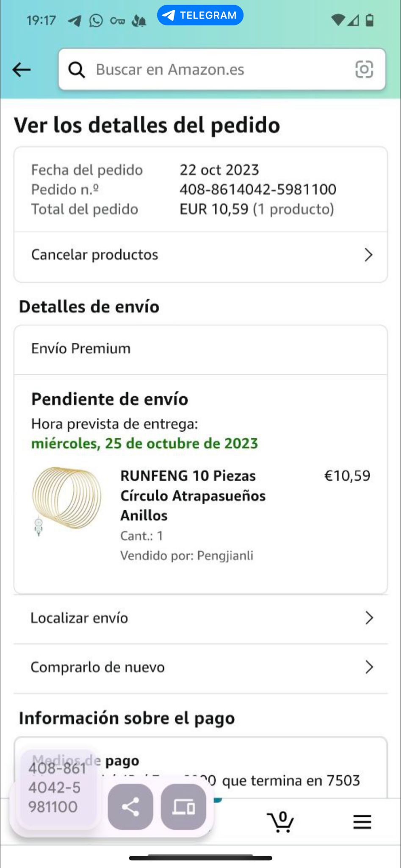Expand the Cancelar productos chevron
This screenshot has width=401, height=868.
point(368,255)
